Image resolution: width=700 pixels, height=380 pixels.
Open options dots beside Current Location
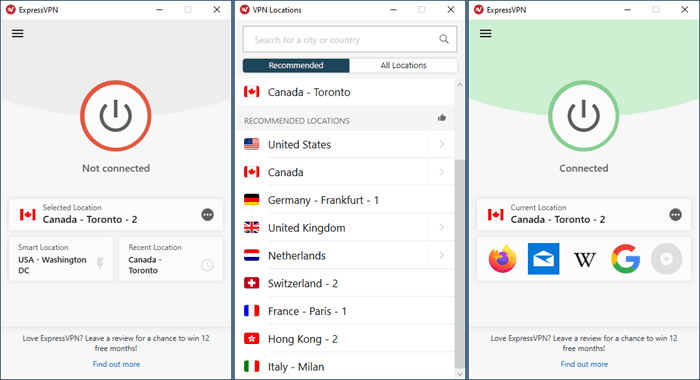click(675, 215)
